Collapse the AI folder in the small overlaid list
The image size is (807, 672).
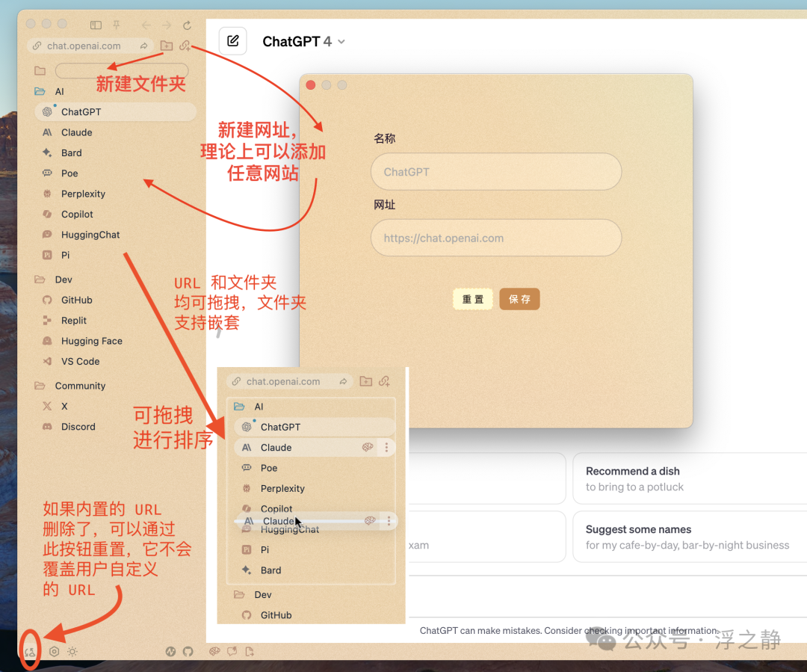[x=239, y=407]
